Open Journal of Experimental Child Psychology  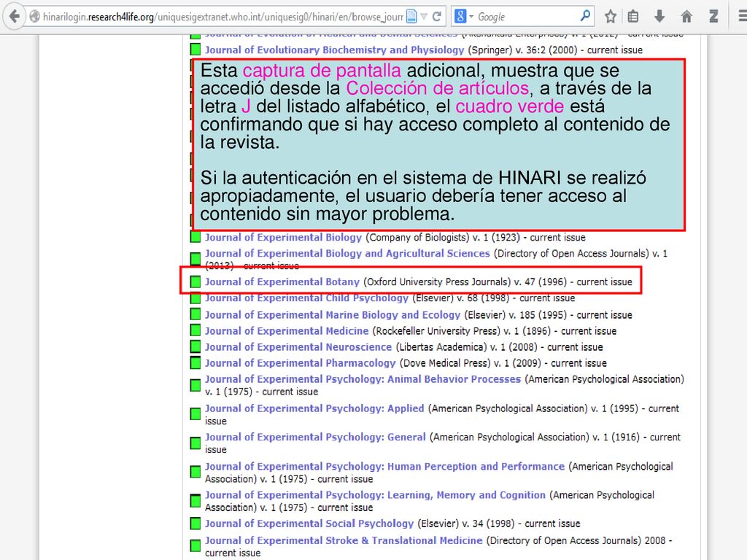306,298
